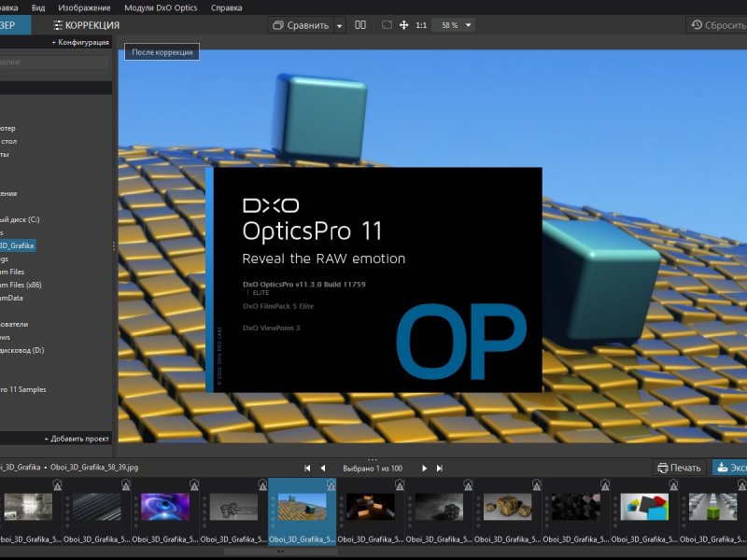Screen dimensions: 747x560
Task: Click the fit-to-screen zoom icon
Action: [x=387, y=25]
